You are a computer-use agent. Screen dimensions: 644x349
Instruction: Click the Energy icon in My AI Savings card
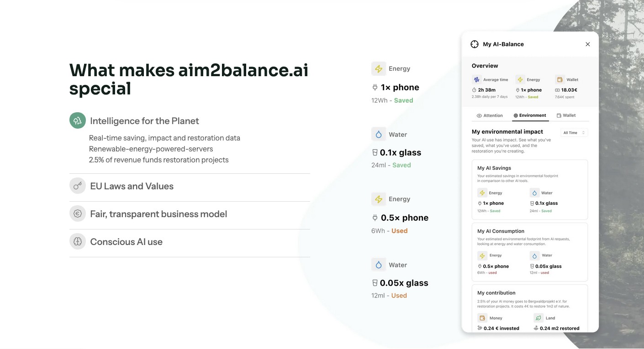pos(482,193)
